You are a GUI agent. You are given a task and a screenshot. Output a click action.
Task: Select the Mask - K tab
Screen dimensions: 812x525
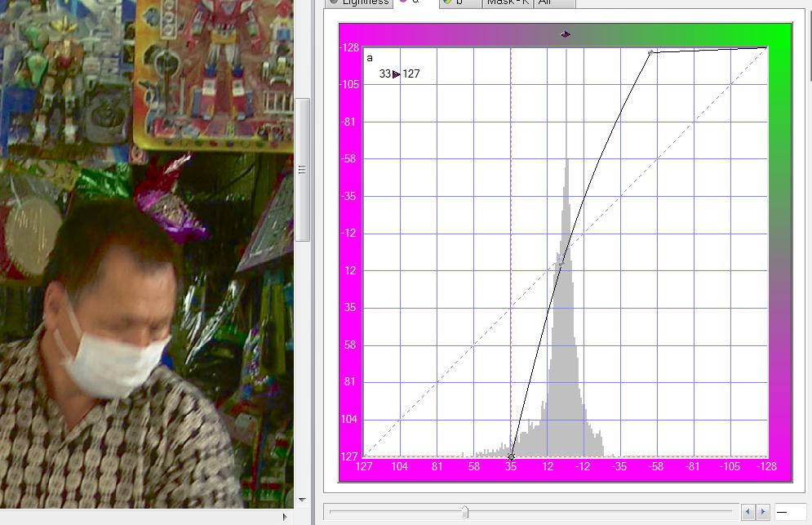[508, 2]
